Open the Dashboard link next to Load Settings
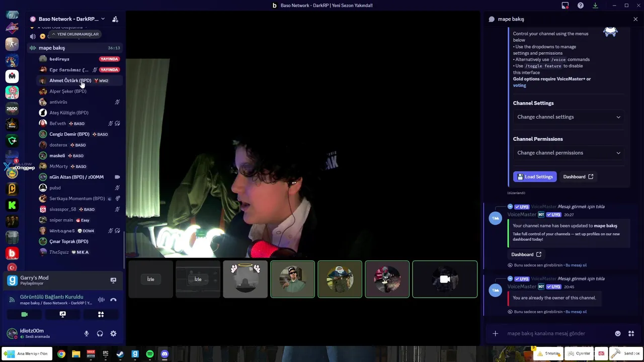The width and height of the screenshot is (644, 362). (x=578, y=177)
